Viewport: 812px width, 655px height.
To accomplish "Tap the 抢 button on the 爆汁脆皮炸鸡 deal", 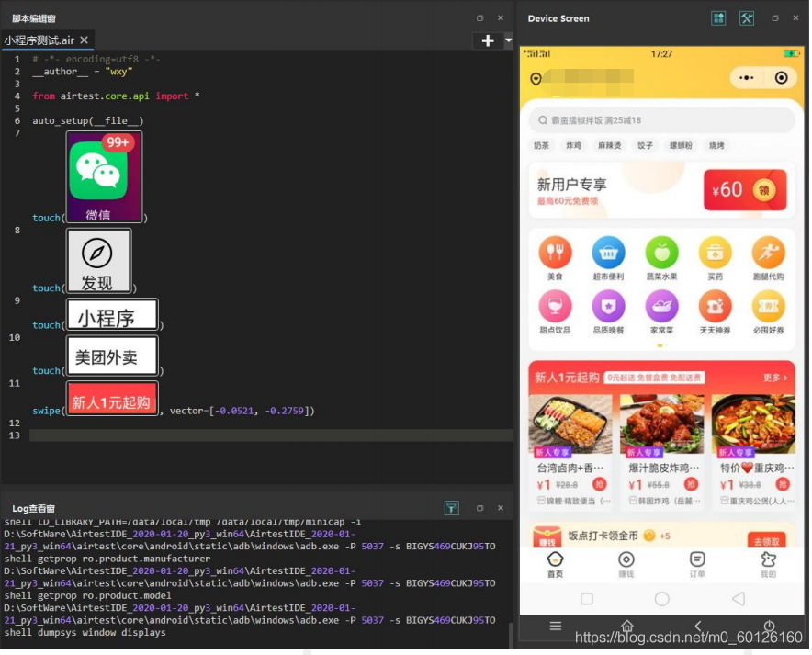I will (x=691, y=484).
